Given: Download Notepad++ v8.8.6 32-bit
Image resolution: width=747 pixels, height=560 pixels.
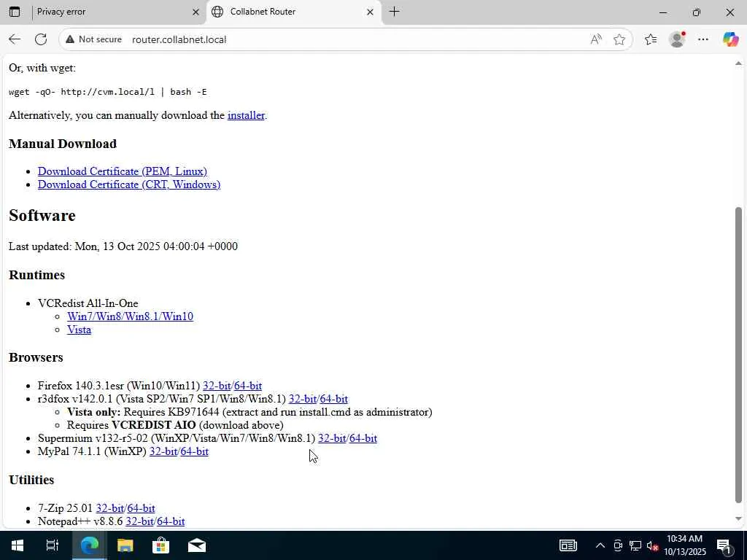Looking at the screenshot, I should 139,522.
